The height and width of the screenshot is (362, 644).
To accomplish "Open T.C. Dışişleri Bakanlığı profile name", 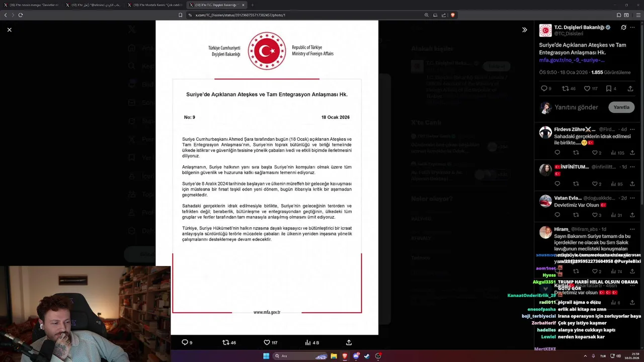I will tap(579, 27).
